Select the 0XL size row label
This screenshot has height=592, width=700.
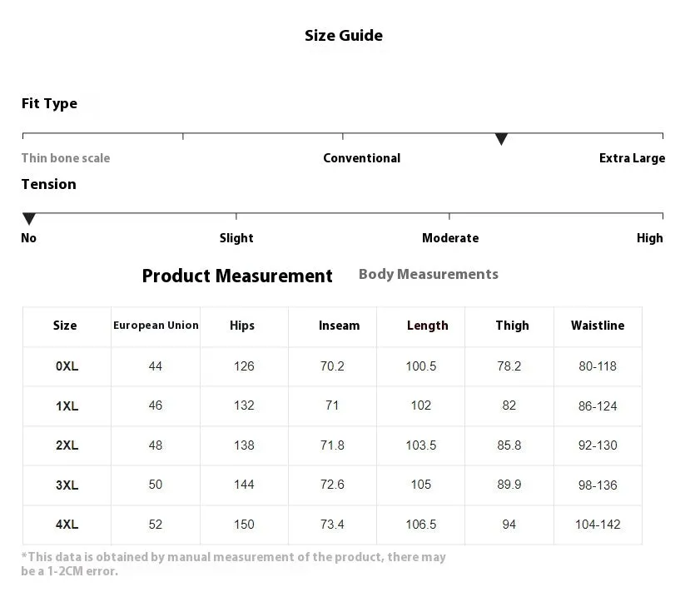coord(67,366)
